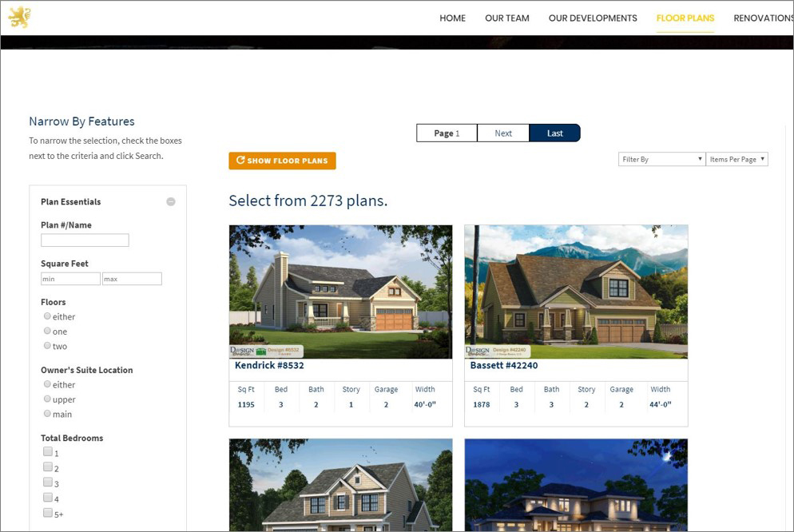This screenshot has width=794, height=532.
Task: Click the Show Floor Plans button
Action: point(282,161)
